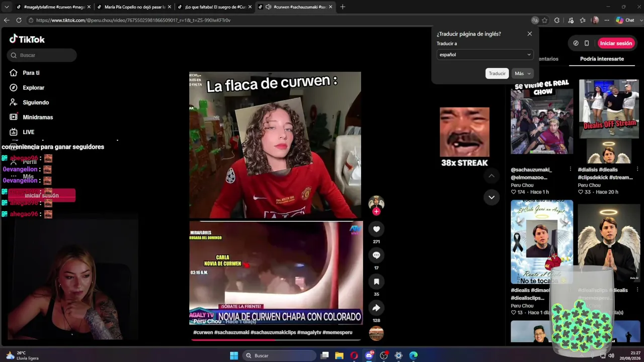
Task: Open File Explorer from the taskbar
Action: [339, 355]
